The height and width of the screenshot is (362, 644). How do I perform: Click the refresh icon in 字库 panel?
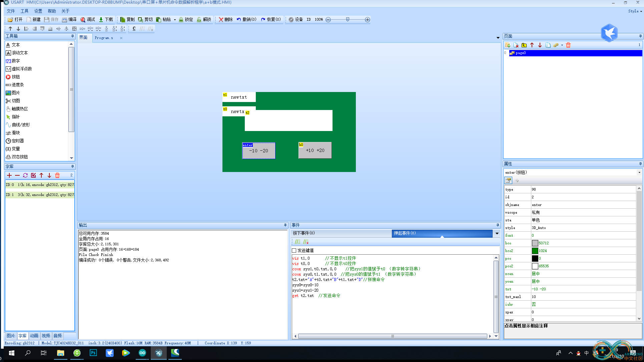(x=25, y=175)
